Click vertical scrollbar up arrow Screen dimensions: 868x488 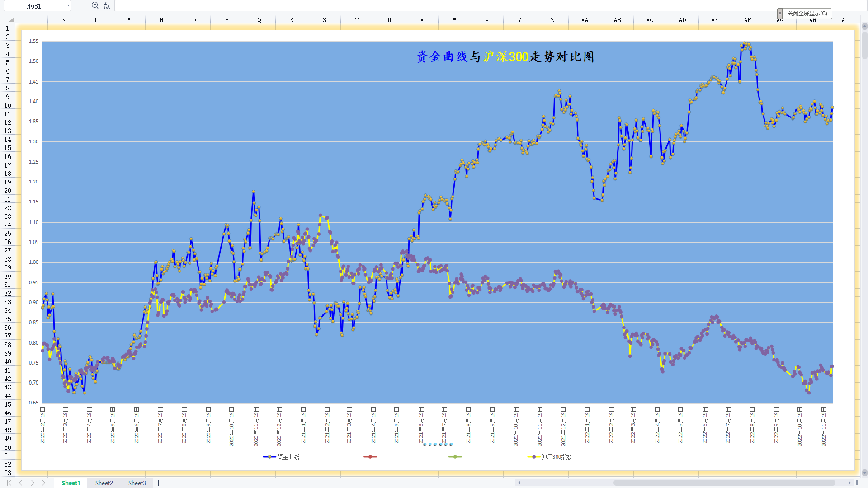tap(864, 27)
